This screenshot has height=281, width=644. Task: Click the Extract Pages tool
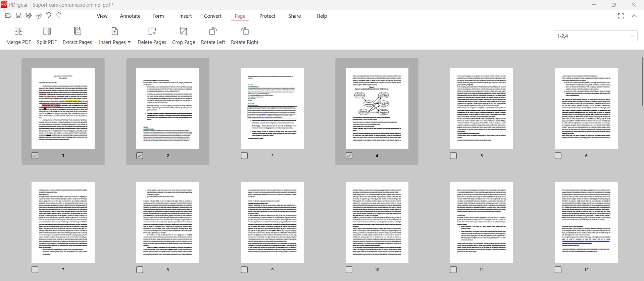(78, 36)
